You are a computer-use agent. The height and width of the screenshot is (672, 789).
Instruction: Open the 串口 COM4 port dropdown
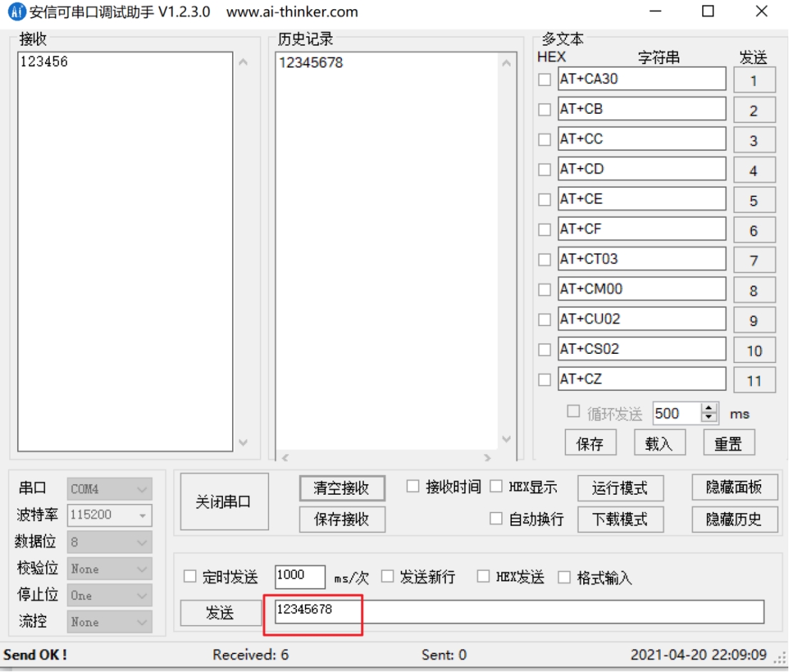pyautogui.click(x=109, y=489)
